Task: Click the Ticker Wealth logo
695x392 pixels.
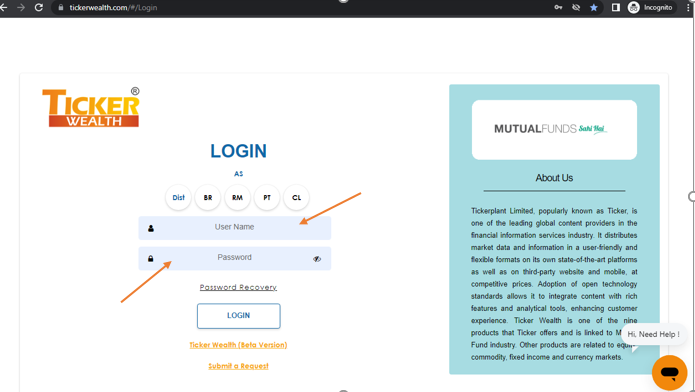Action: 91,107
